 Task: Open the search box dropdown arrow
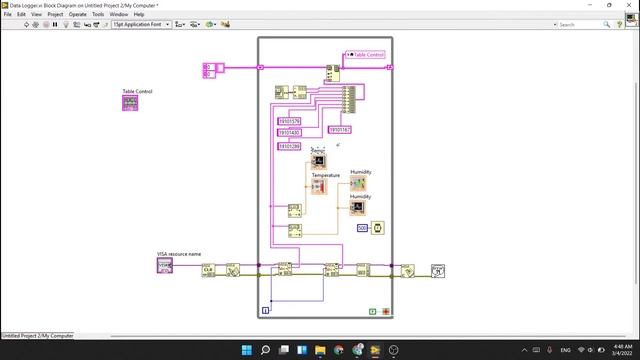point(555,25)
